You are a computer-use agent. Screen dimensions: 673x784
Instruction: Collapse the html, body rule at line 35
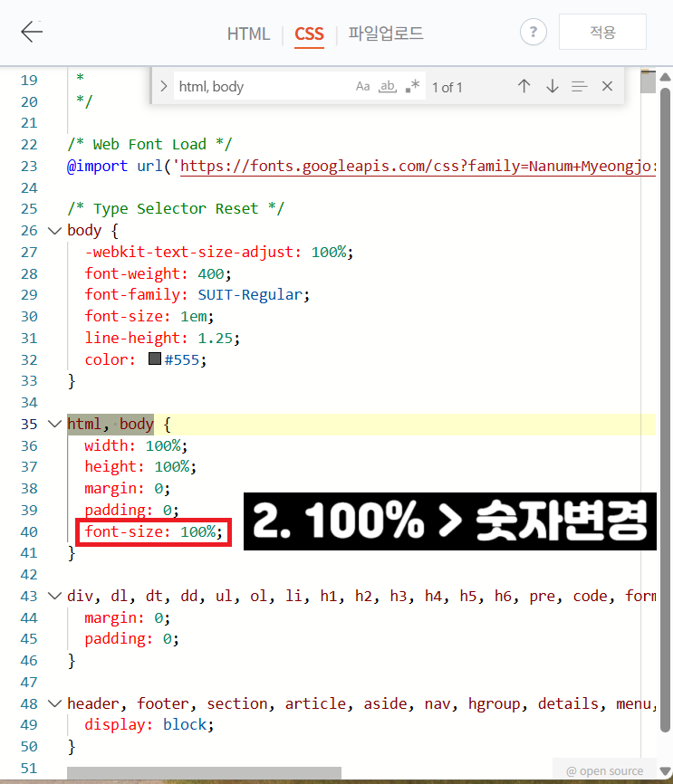point(54,424)
